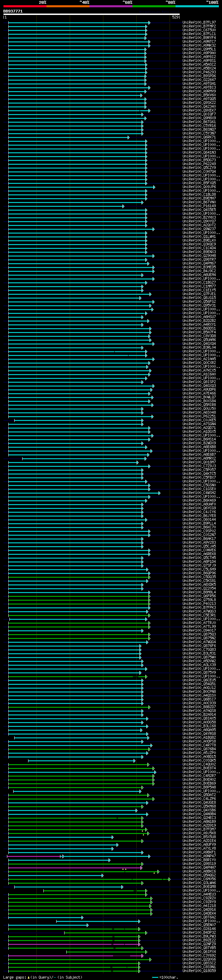Select the UniRef100_B6K469 label
Image resolution: width=222 pixels, height=980 pixels.
click(199, 501)
